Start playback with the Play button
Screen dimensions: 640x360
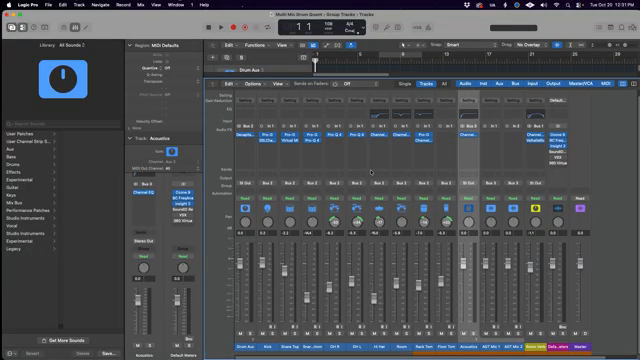click(221, 27)
